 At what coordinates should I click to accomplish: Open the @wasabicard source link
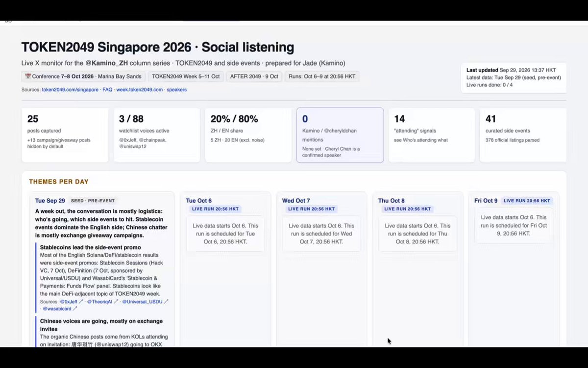click(x=60, y=309)
